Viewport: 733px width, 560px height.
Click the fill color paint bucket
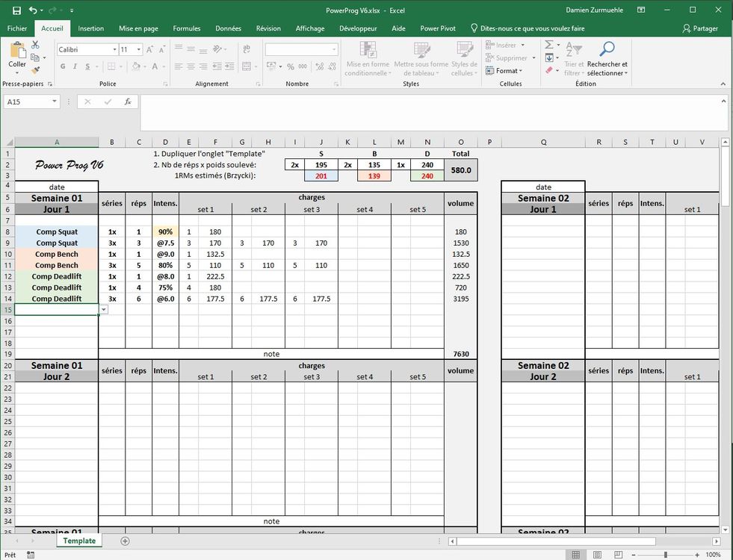[x=135, y=66]
